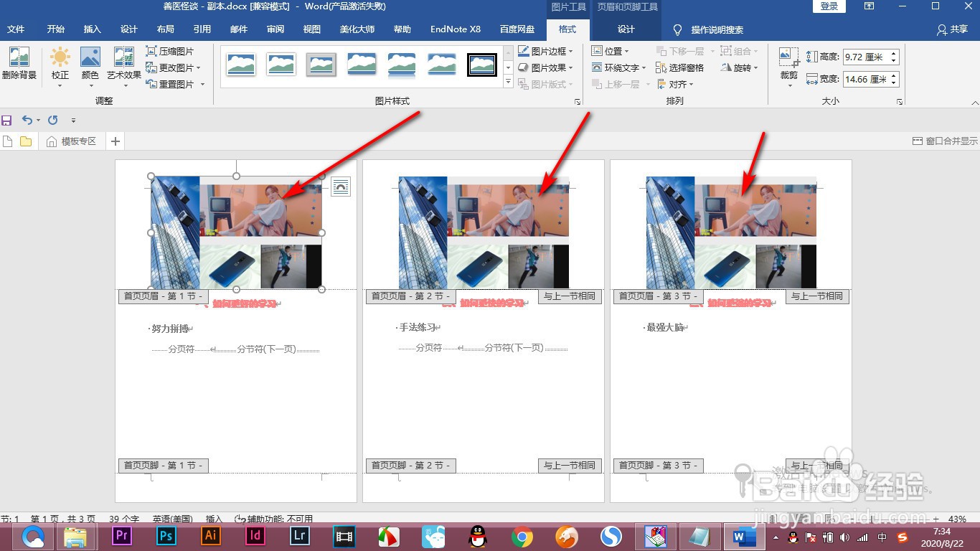Click the Undo arrow icon
The image size is (980, 551).
[x=27, y=121]
